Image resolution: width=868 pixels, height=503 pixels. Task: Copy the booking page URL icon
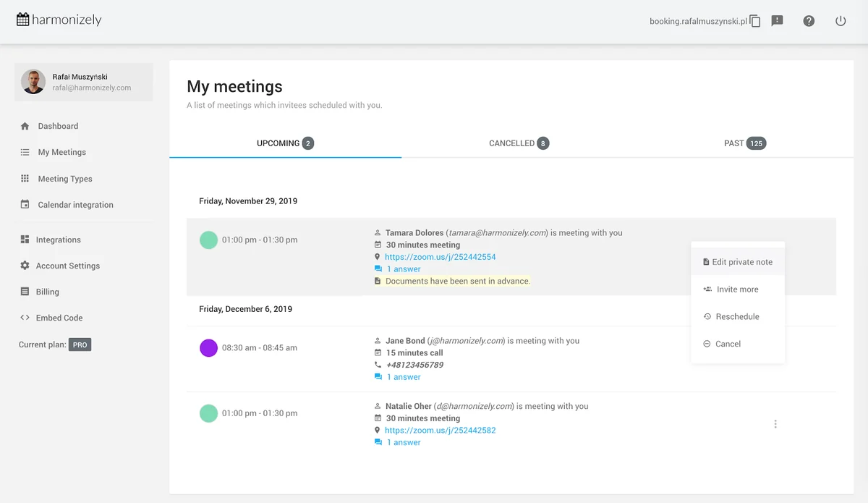point(755,21)
